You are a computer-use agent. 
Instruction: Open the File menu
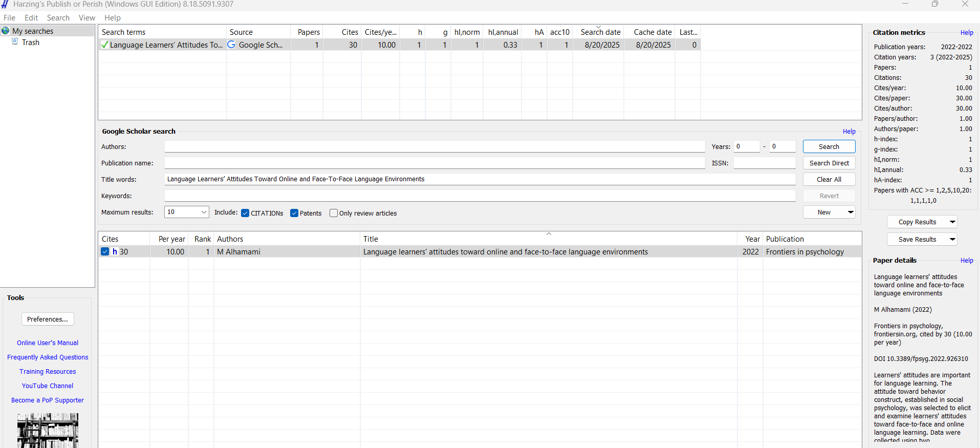point(9,18)
